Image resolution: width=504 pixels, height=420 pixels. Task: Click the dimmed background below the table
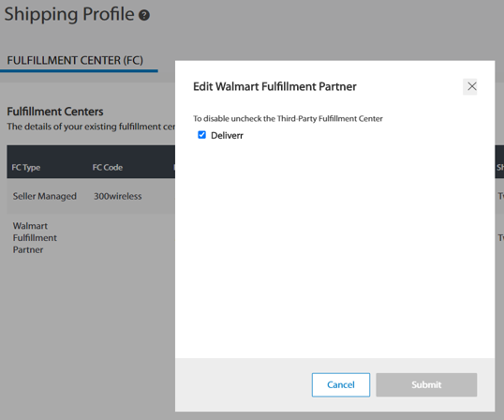pyautogui.click(x=87, y=337)
